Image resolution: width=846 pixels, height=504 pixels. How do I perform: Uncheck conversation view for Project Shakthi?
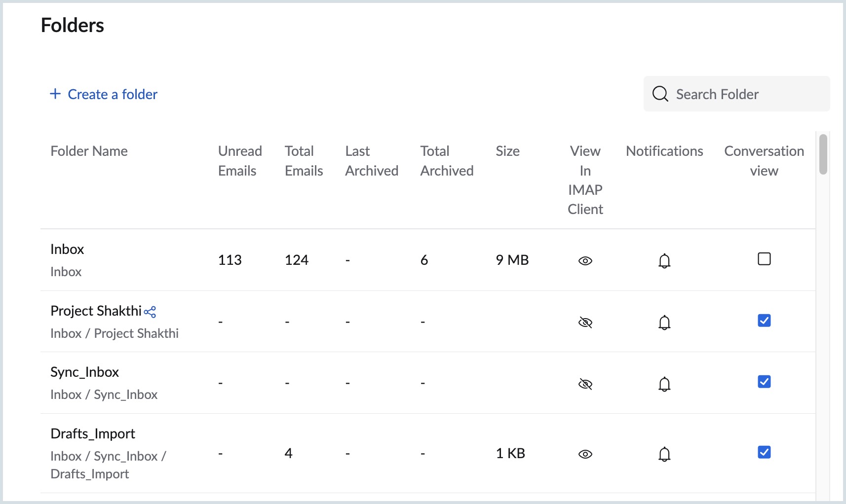764,321
